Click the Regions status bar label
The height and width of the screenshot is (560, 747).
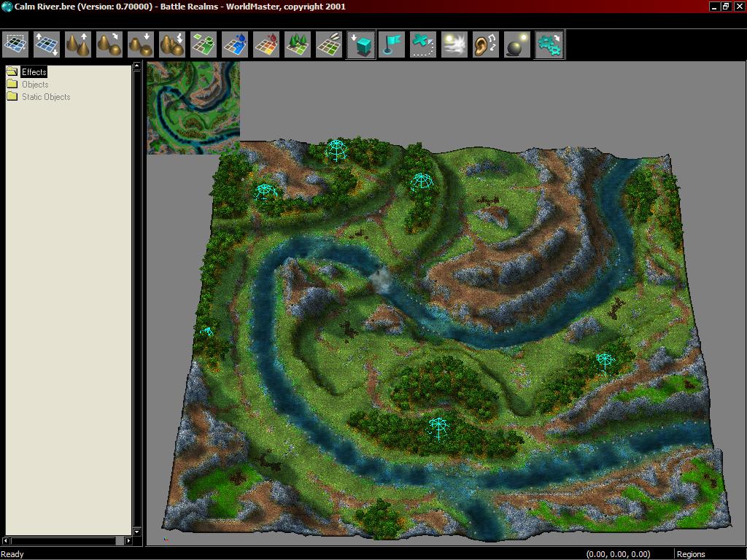(690, 554)
